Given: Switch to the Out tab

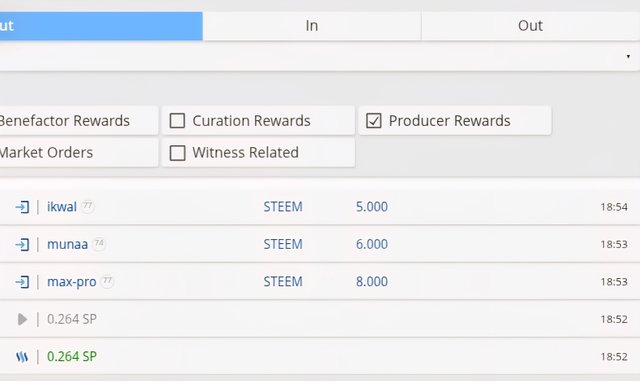Looking at the screenshot, I should tap(531, 26).
